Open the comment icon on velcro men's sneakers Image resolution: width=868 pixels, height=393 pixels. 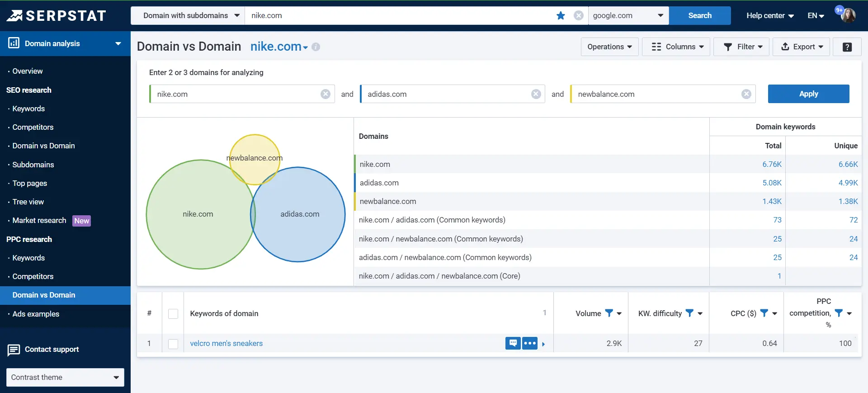point(513,343)
